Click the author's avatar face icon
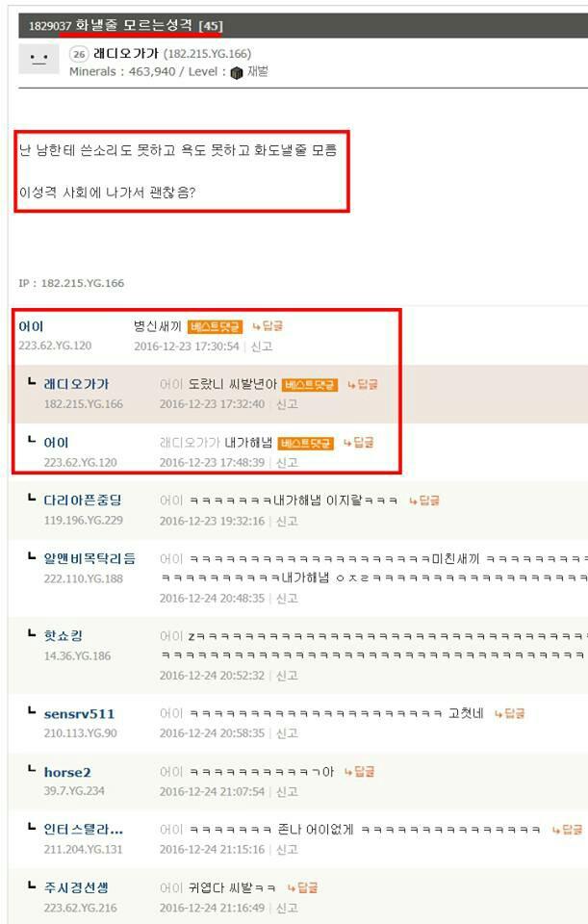 click(x=38, y=59)
